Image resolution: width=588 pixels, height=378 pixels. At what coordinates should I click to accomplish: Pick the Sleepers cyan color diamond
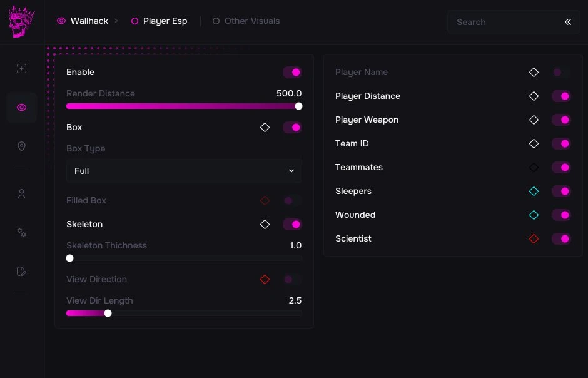point(534,192)
